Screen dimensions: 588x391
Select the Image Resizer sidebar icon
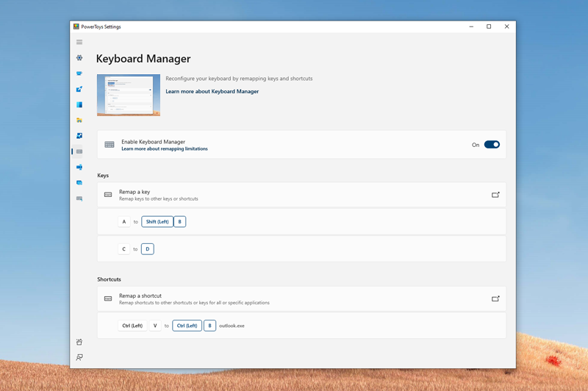(x=79, y=136)
